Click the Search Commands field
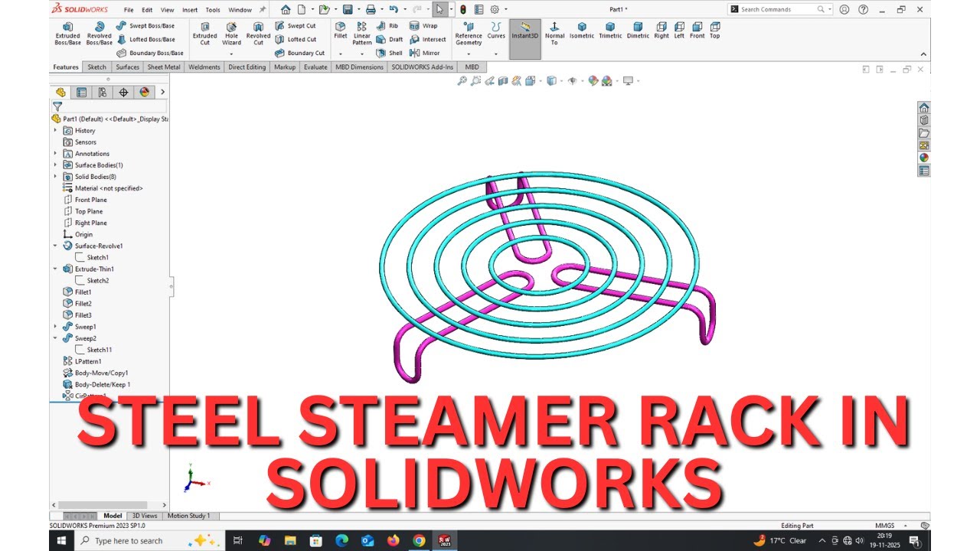Image resolution: width=980 pixels, height=551 pixels. pos(778,9)
